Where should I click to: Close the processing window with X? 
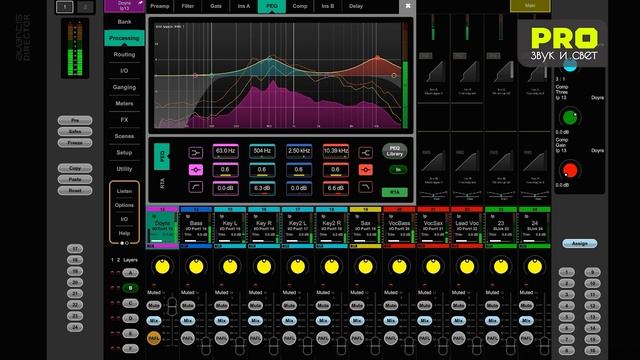point(408,6)
